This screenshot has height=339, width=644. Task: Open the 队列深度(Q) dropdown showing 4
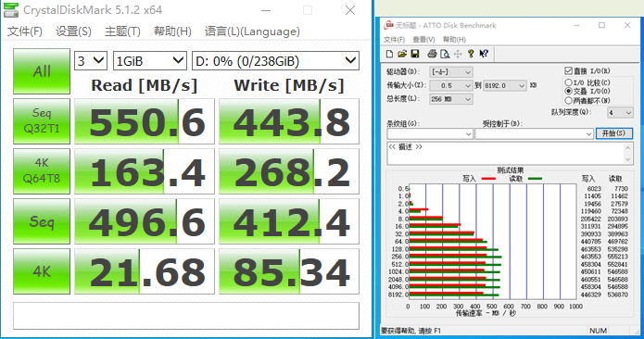tap(620, 112)
